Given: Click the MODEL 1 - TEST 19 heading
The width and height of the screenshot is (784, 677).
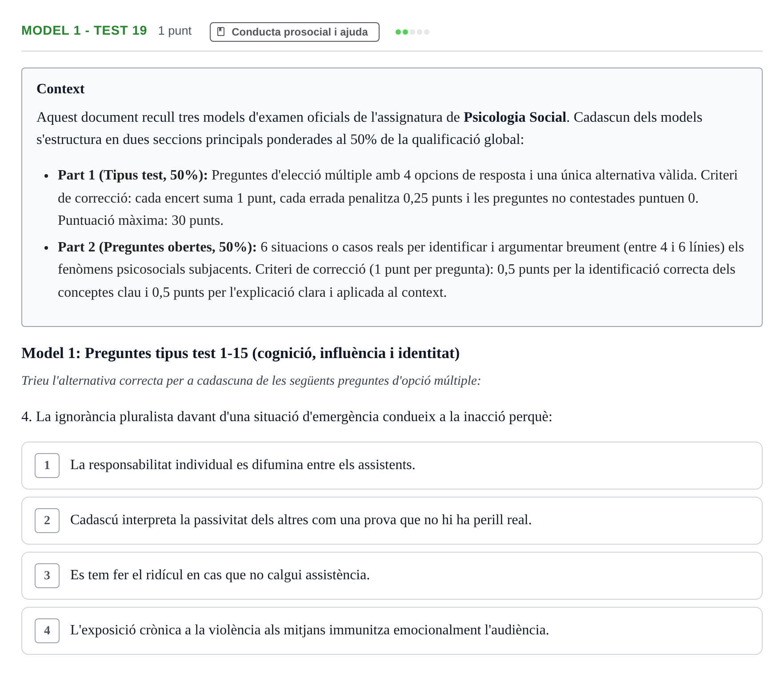Looking at the screenshot, I should click(x=84, y=31).
